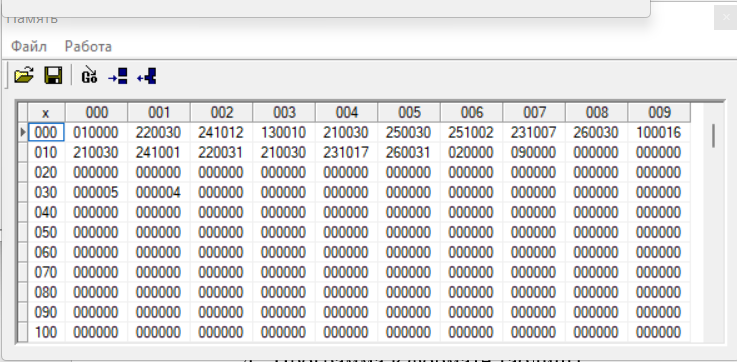This screenshot has width=737, height=362.
Task: Select cell containing 020000
Action: (471, 152)
